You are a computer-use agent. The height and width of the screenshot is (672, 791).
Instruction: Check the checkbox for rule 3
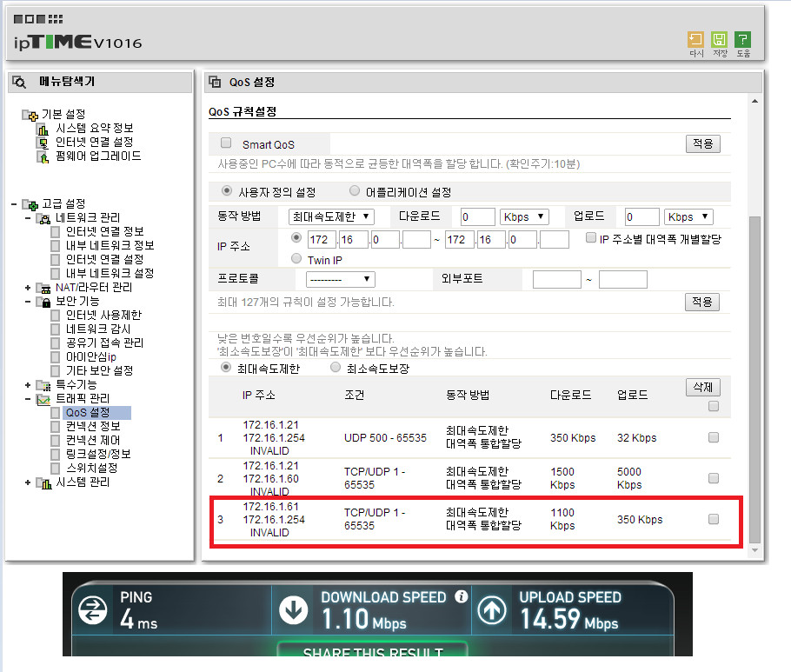point(714,519)
